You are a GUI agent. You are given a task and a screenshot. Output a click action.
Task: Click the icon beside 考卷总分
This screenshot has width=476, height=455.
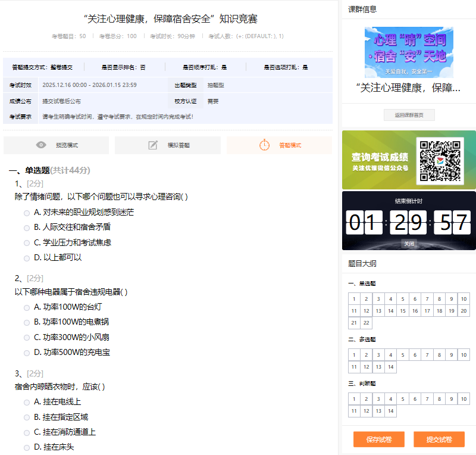click(x=114, y=36)
